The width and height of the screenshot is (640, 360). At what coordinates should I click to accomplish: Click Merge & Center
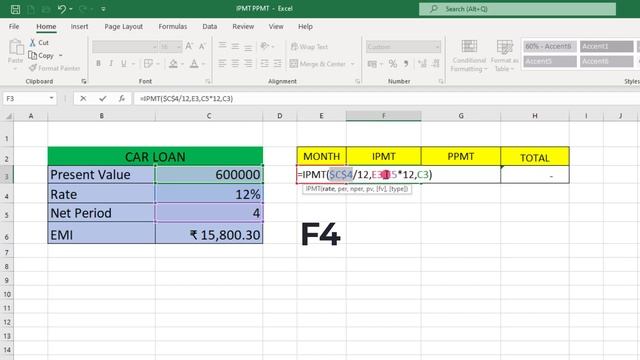pyautogui.click(x=318, y=64)
